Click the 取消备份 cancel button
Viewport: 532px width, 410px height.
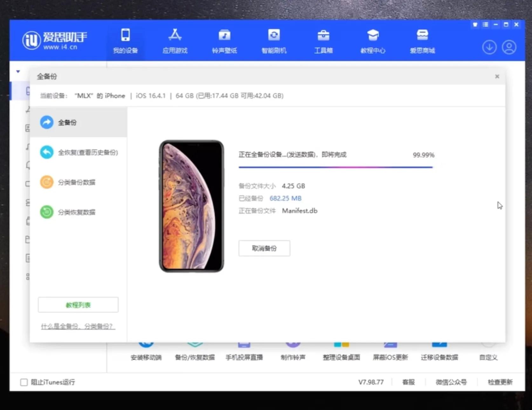[x=264, y=248]
